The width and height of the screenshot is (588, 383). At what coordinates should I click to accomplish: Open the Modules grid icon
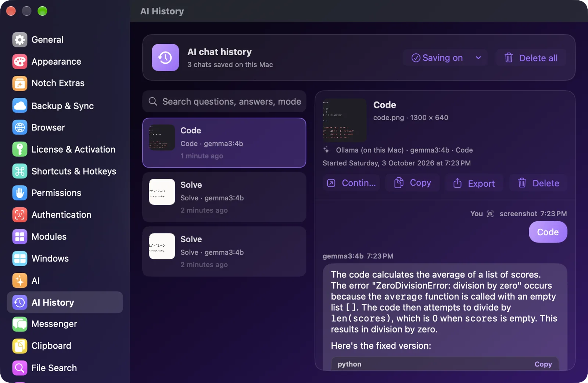(x=19, y=237)
